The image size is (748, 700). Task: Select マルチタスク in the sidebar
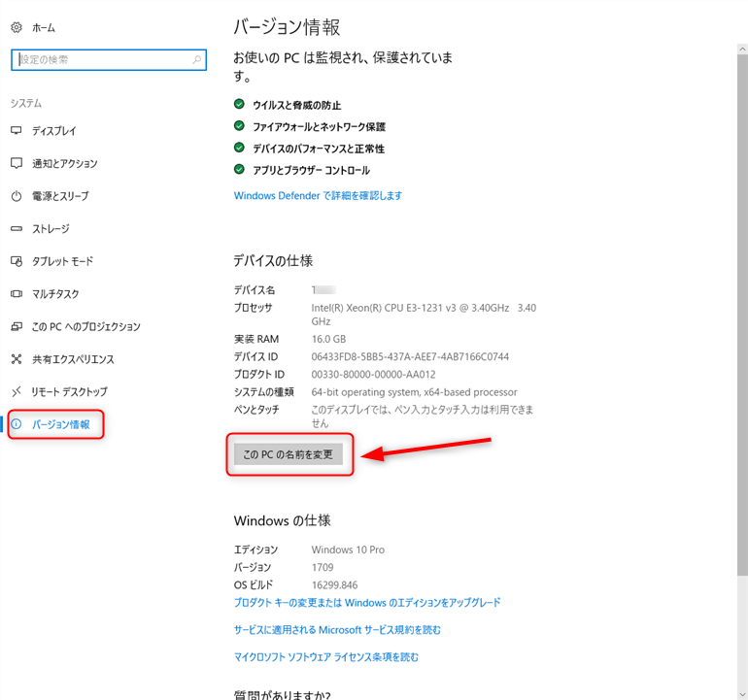click(55, 294)
